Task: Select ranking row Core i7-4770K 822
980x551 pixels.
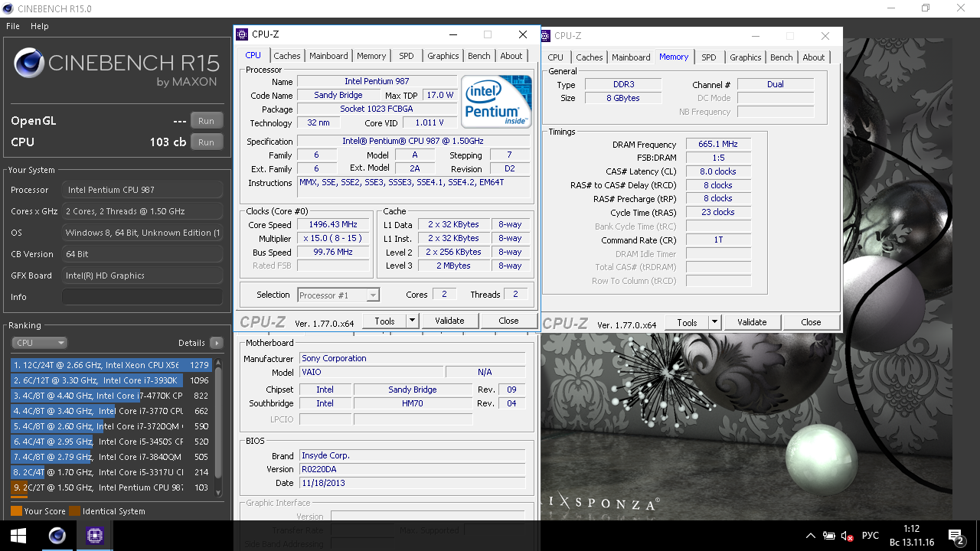Action: point(111,396)
